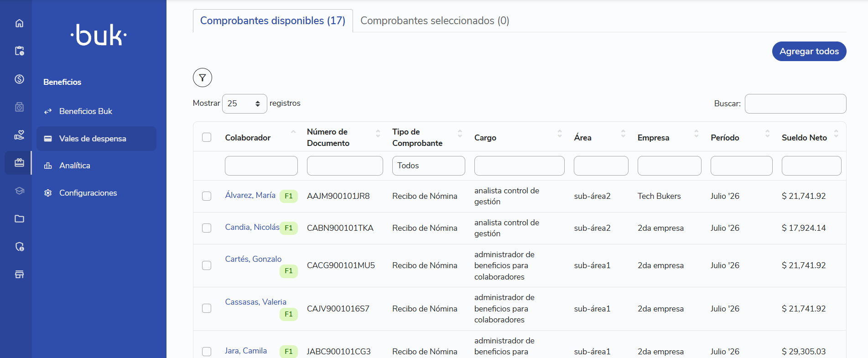Click the Sueldo Neto filter field

tap(811, 166)
